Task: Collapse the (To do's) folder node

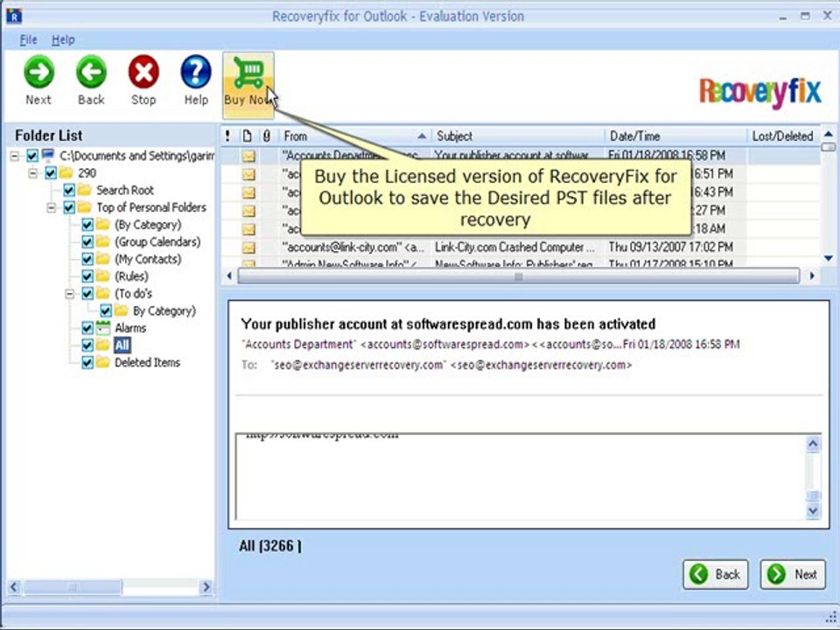Action: point(69,294)
